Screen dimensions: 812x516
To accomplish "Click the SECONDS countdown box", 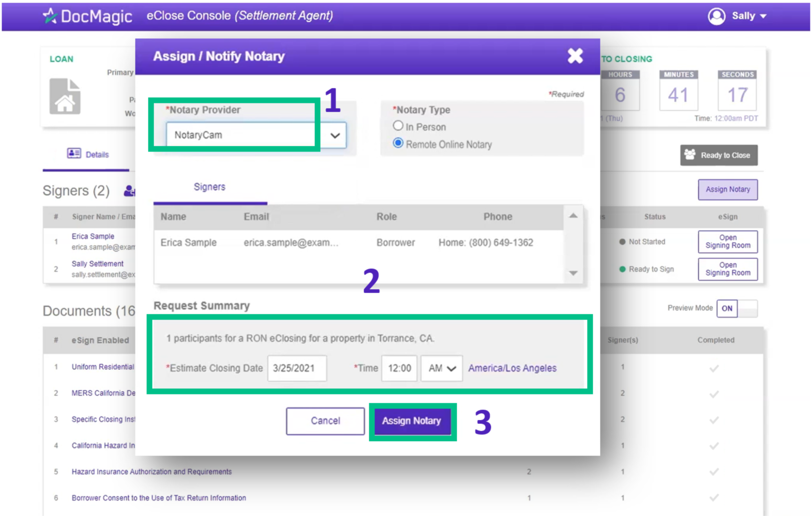I will tap(737, 90).
